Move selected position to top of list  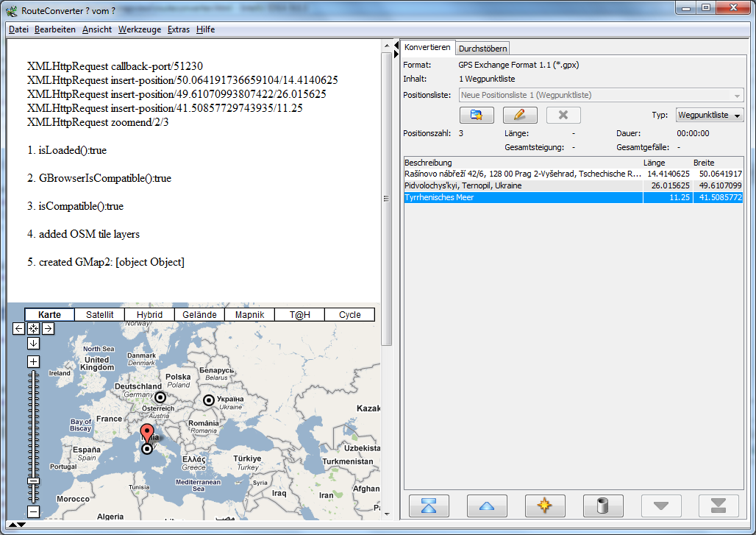point(429,506)
